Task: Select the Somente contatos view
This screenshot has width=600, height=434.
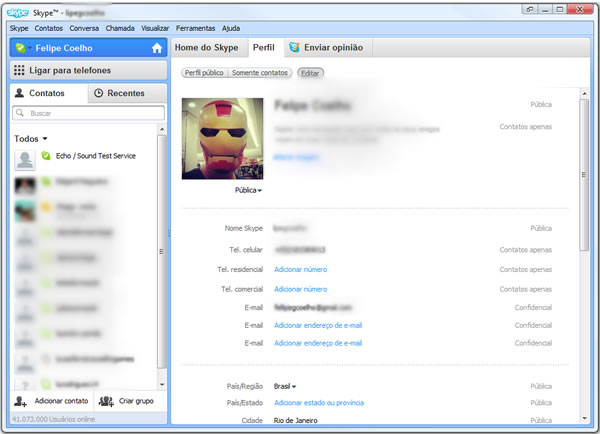Action: tap(260, 73)
